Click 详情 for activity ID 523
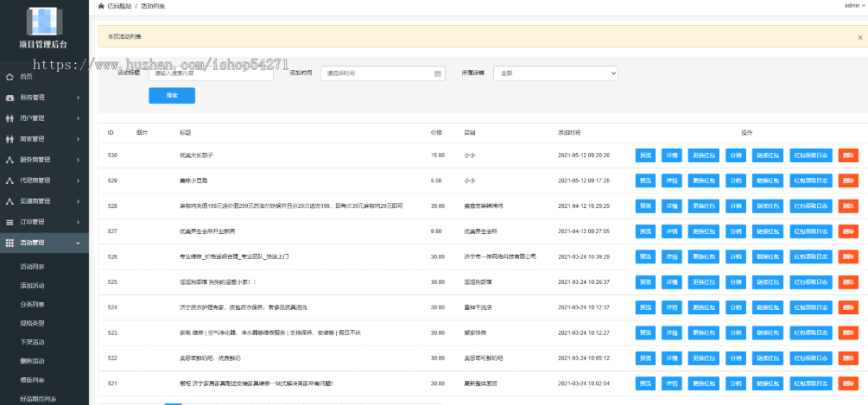Image resolution: width=868 pixels, height=405 pixels. (671, 332)
